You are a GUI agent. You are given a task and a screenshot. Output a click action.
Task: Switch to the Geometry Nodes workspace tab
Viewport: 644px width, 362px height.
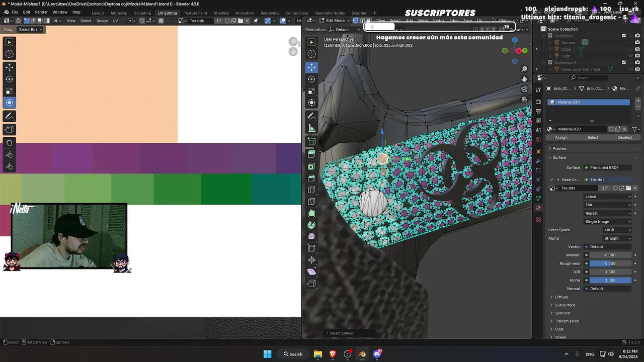click(x=330, y=13)
